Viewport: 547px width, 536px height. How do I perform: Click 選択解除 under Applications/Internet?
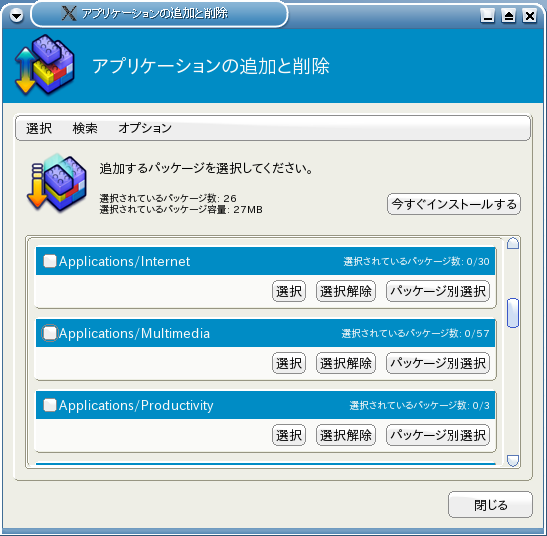coord(346,291)
